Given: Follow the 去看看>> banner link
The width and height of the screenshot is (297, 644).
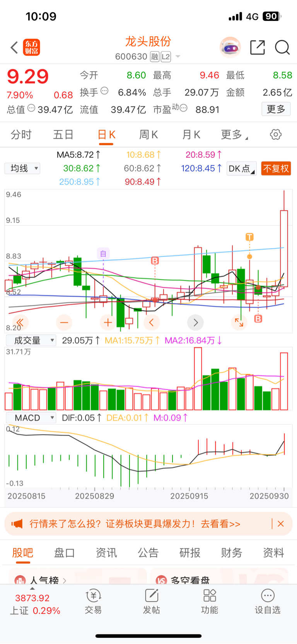Looking at the screenshot, I should [x=220, y=524].
